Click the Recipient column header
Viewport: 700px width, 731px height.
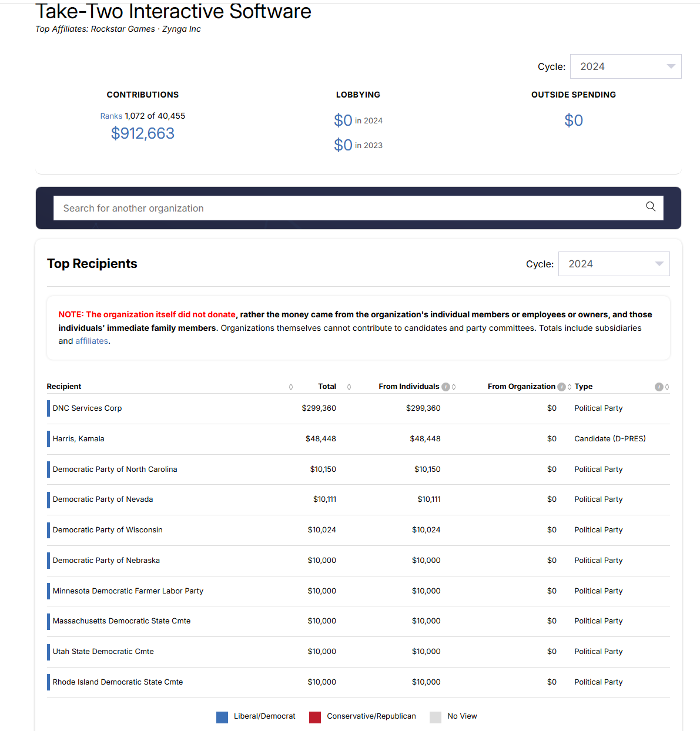(x=64, y=387)
